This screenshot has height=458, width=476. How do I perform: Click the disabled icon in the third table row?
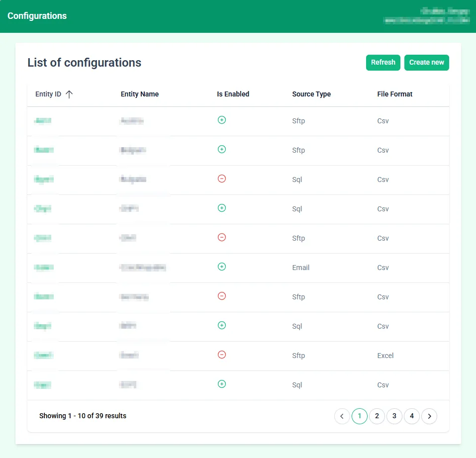click(222, 179)
